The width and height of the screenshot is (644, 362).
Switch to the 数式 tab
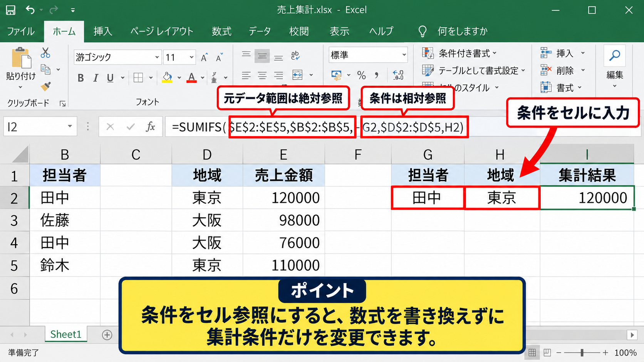click(x=221, y=31)
